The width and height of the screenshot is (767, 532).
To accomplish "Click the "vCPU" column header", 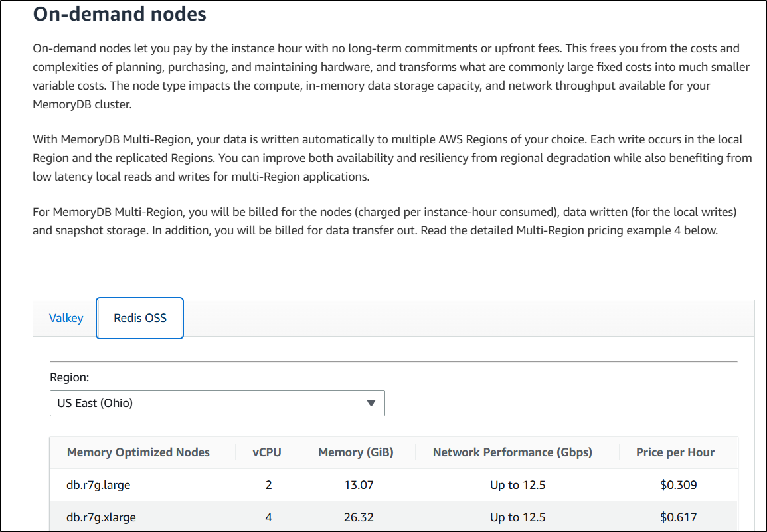I will (x=267, y=452).
